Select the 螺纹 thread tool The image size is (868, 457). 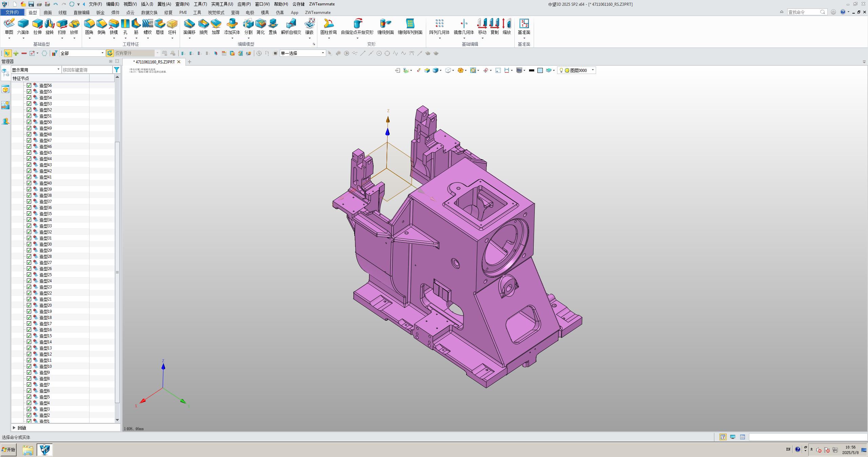[x=147, y=26]
